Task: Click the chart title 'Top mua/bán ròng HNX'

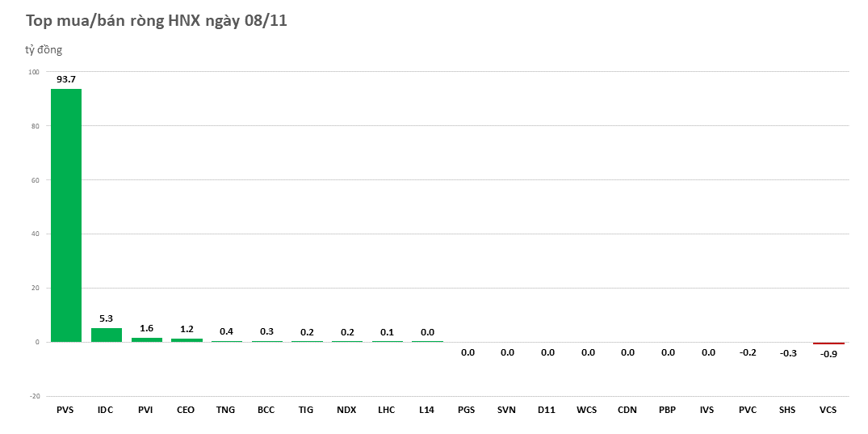Action: pos(157,21)
